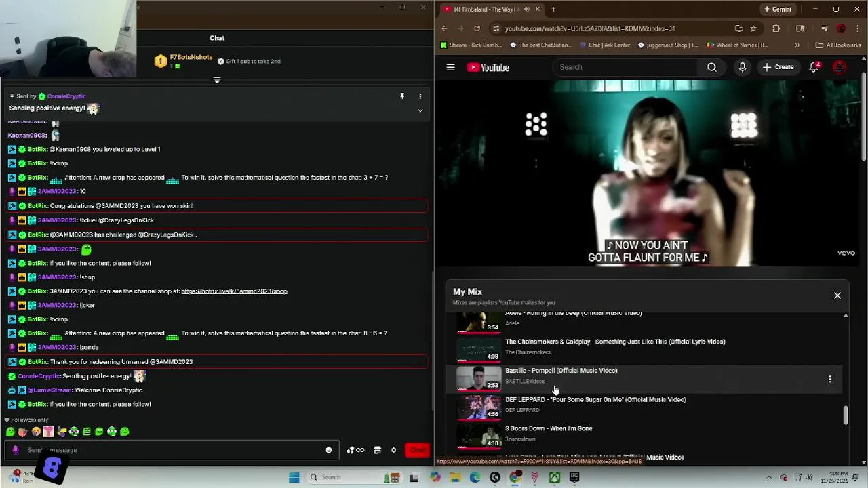Open more options for Bastille - Pompeii
The height and width of the screenshot is (488, 868).
(829, 380)
